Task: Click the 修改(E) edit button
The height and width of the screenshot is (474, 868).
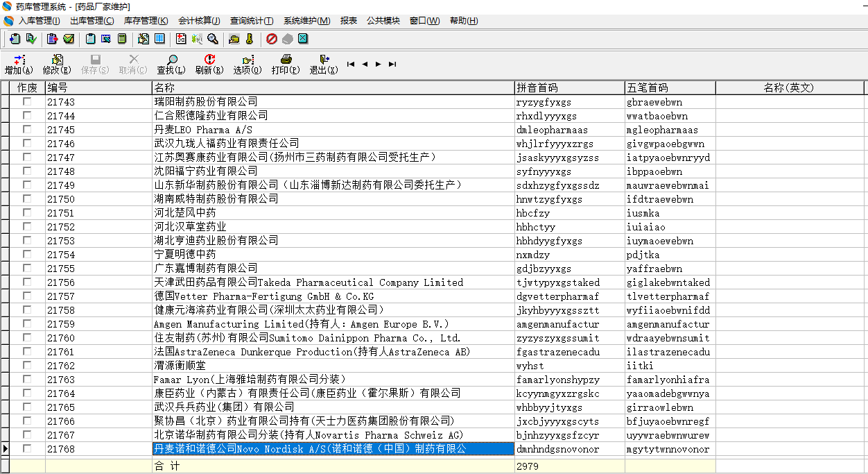Action: (x=57, y=65)
